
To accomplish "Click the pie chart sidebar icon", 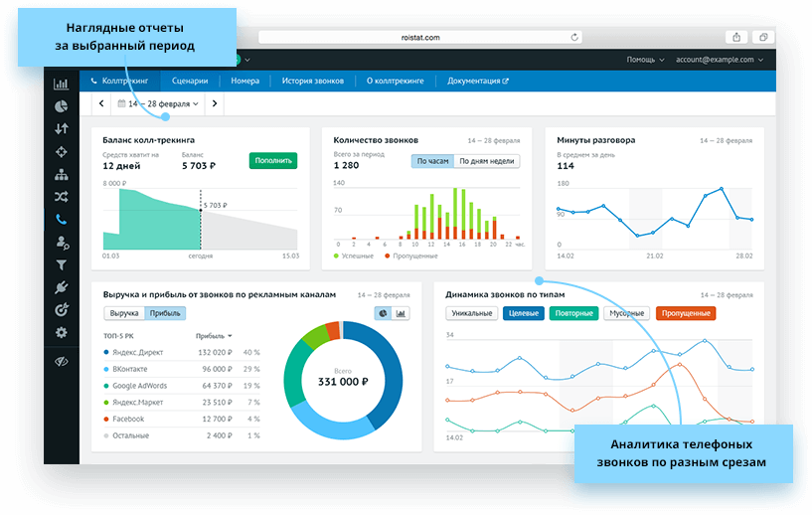I will [x=62, y=105].
